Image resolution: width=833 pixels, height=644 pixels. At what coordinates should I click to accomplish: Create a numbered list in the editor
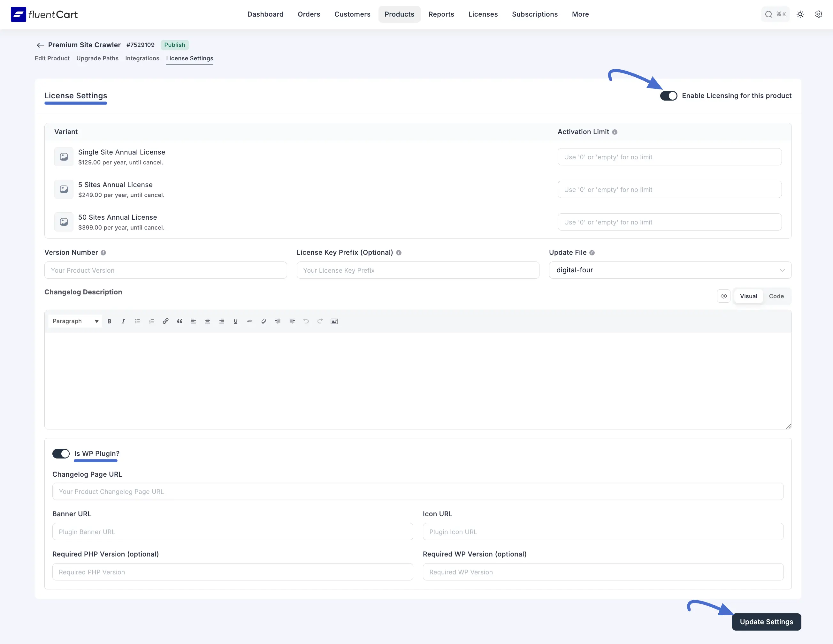(151, 321)
